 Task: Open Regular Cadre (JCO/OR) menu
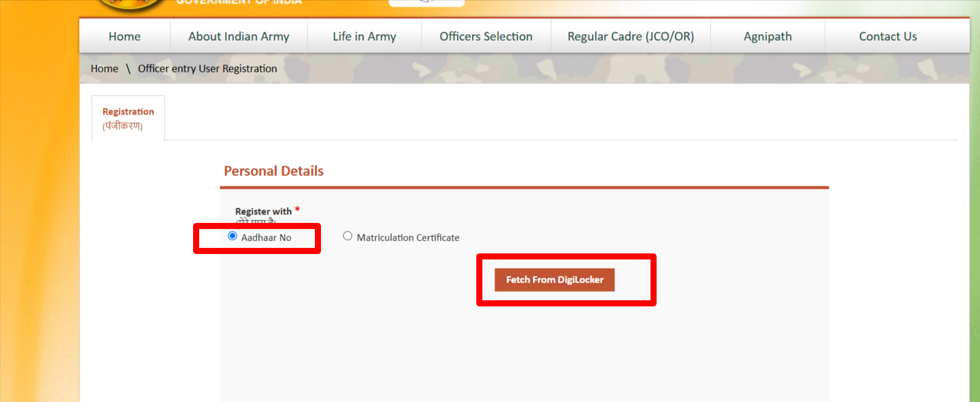[x=630, y=37]
